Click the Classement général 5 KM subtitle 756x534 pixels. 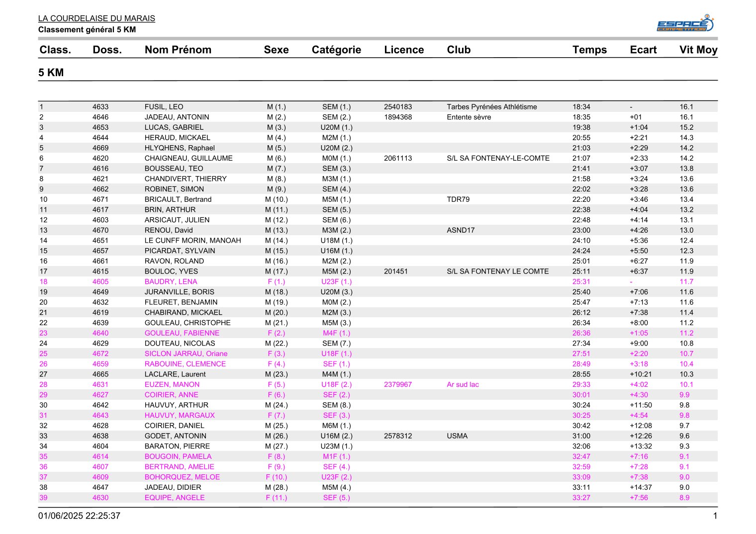coord(87,29)
